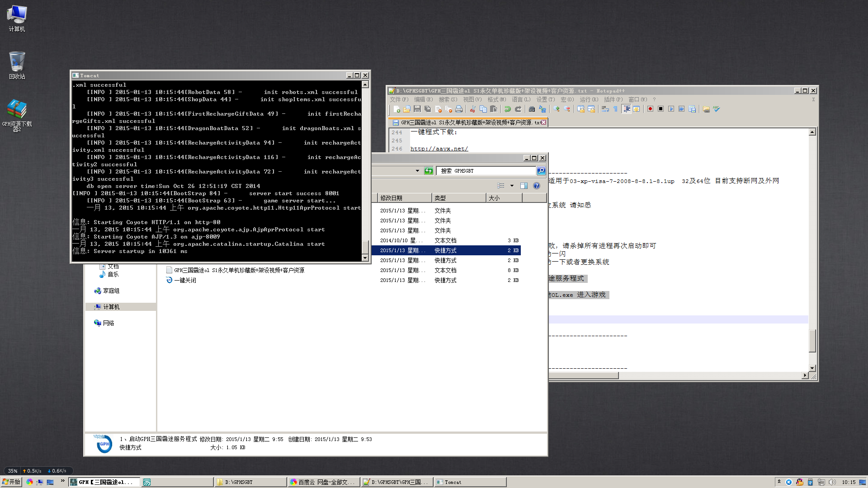Toggle show all characters pilcrow icon
Screen dimensions: 868x488
point(615,109)
